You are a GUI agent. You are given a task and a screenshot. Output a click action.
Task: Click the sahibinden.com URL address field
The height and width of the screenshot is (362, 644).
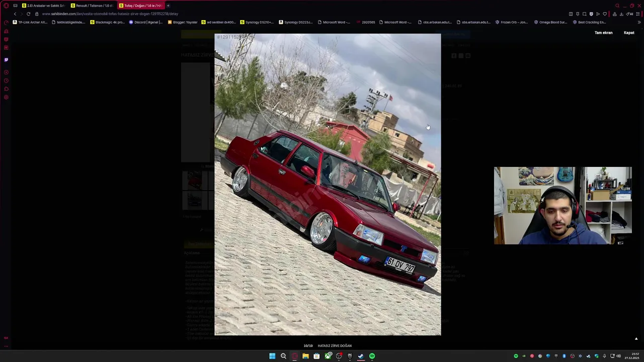click(302, 14)
